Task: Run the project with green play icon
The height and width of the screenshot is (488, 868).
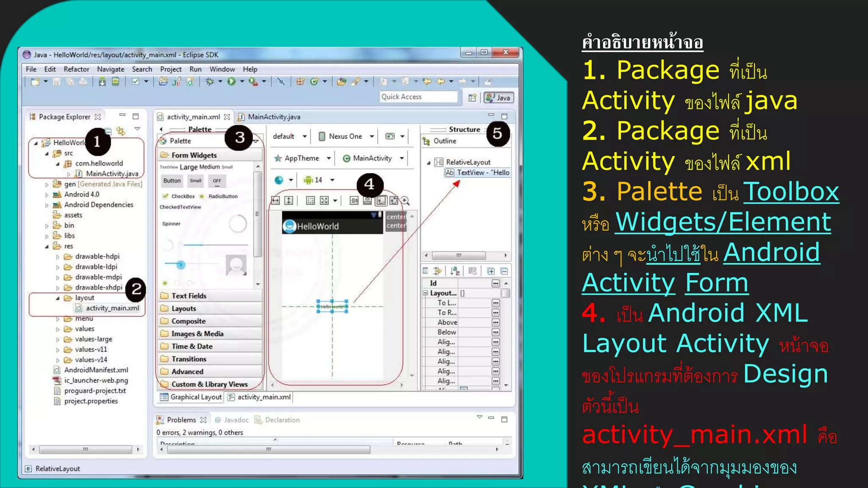Action: tap(231, 81)
